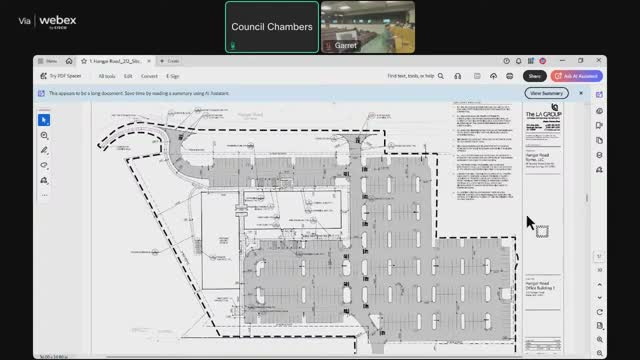Click the vertical scrollbar handle of the document
The image size is (640, 360).
[x=587, y=198]
